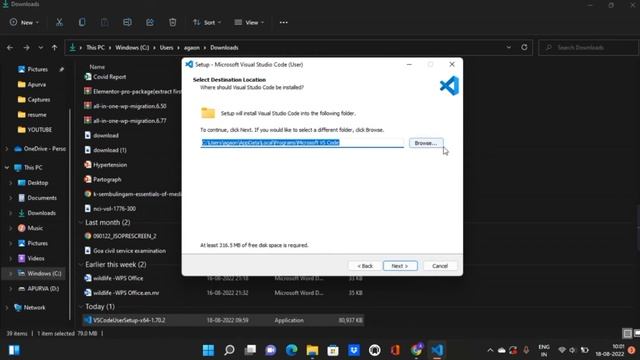The image size is (640, 360).
Task: Click VS Code setup taskbar icon
Action: [x=437, y=350]
